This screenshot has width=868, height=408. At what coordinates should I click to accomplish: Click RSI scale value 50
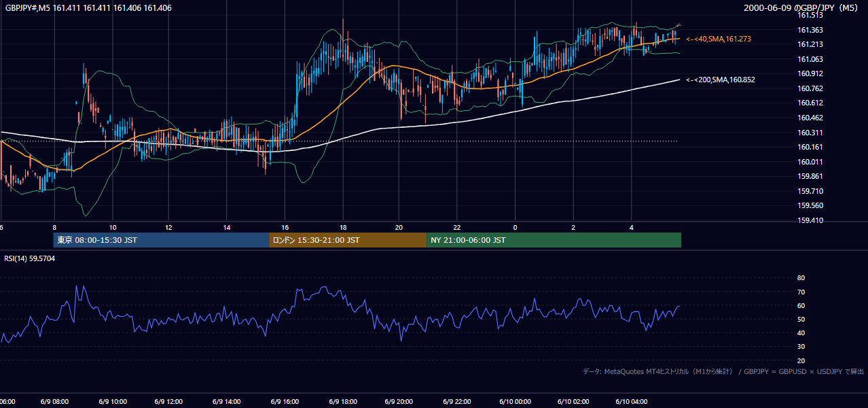point(801,319)
